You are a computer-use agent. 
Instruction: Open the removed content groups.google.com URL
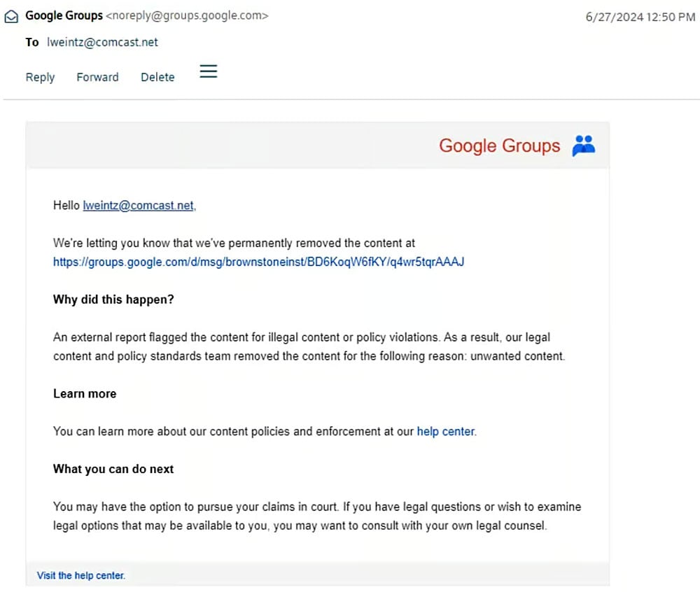click(258, 262)
